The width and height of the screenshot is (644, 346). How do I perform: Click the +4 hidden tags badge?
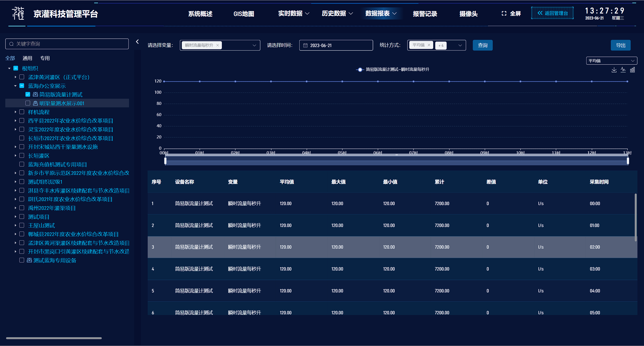coord(441,46)
